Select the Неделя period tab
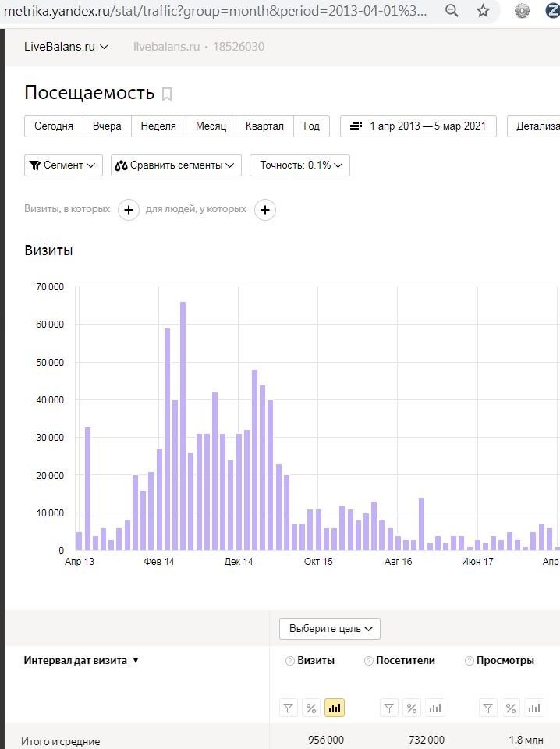Viewport: 560px width, 749px height. [x=158, y=126]
